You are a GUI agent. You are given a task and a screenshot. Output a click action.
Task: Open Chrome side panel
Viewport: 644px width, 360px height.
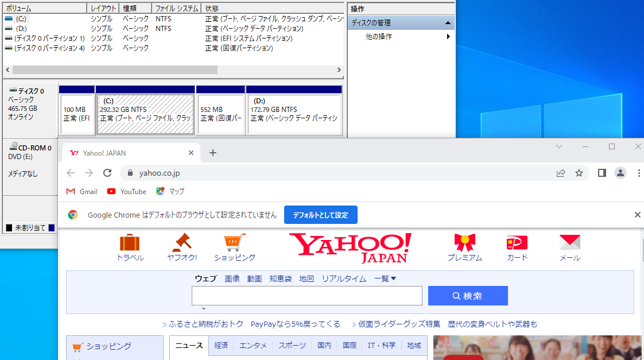[602, 173]
